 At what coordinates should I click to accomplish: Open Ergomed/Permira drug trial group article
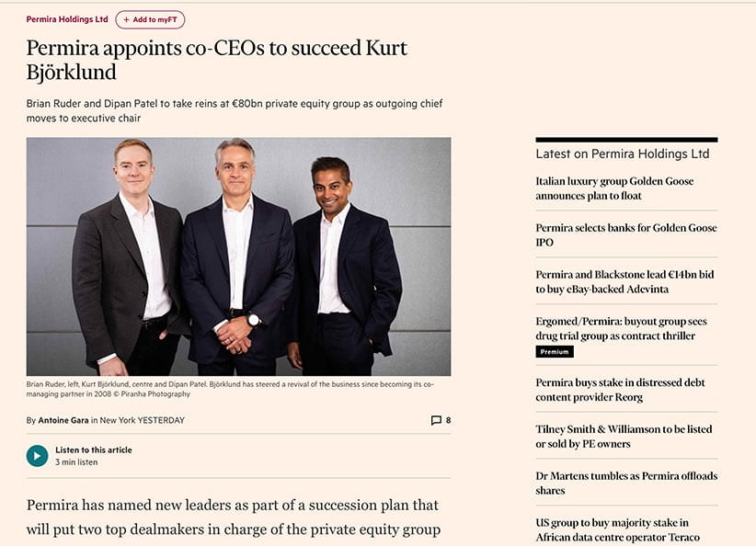point(621,328)
